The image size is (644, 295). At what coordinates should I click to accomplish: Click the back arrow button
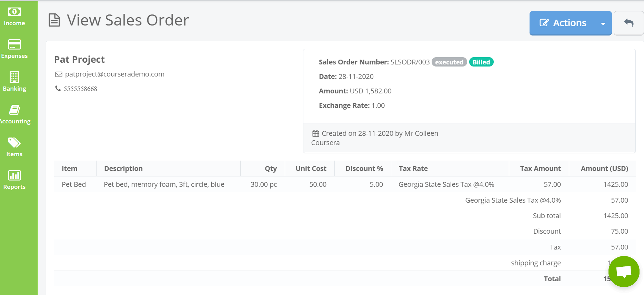628,23
